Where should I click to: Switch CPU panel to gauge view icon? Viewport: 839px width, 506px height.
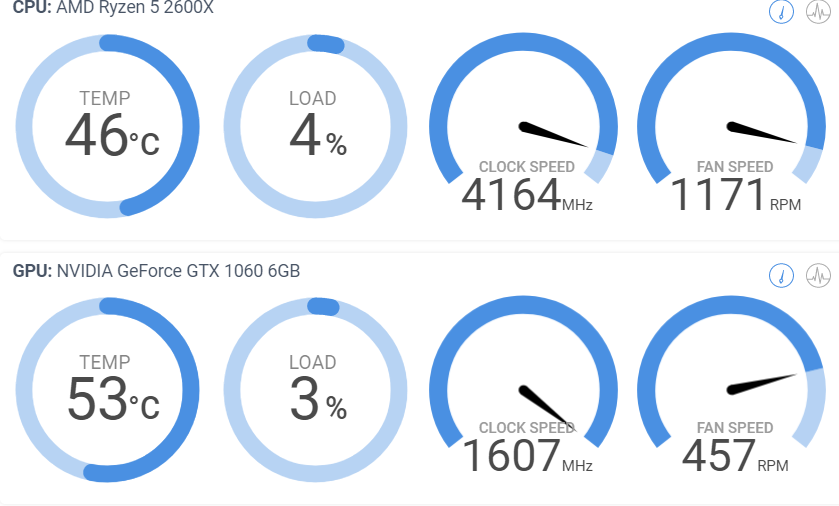click(781, 11)
